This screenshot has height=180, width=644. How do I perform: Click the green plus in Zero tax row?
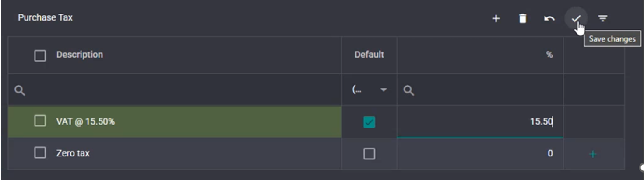pos(593,154)
